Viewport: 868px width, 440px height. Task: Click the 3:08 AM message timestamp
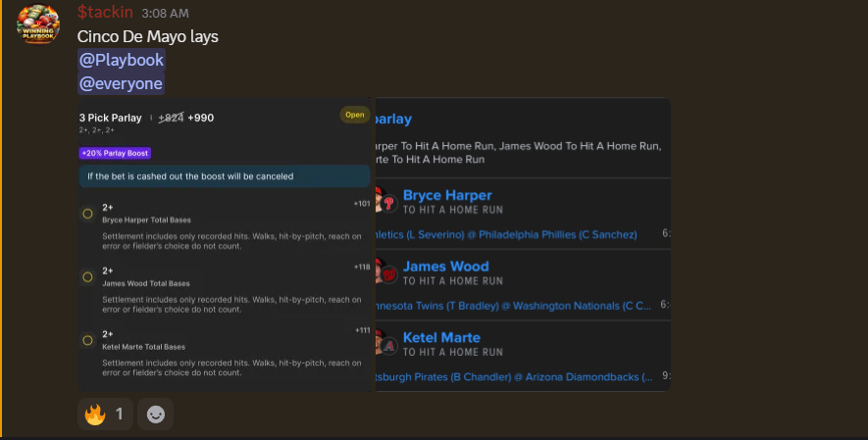[165, 14]
